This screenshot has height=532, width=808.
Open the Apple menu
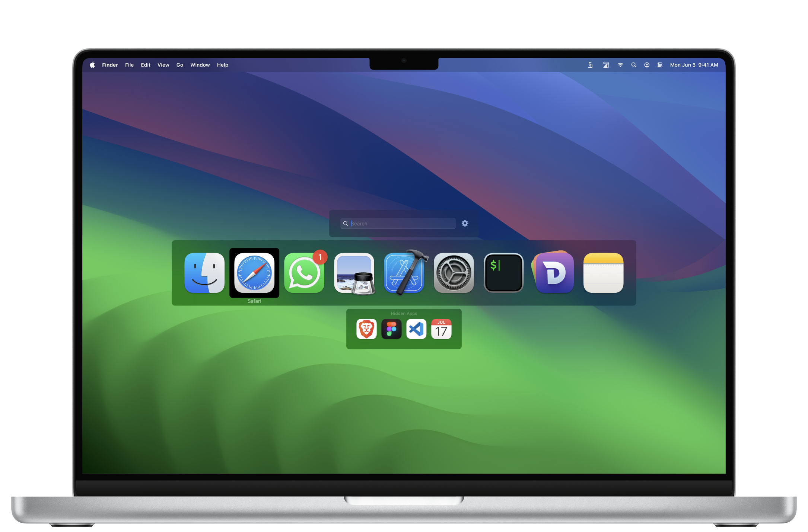tap(92, 65)
